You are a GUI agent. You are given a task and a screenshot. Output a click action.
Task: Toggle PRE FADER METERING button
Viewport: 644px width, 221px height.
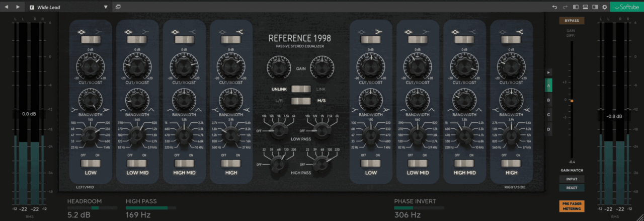[572, 205]
